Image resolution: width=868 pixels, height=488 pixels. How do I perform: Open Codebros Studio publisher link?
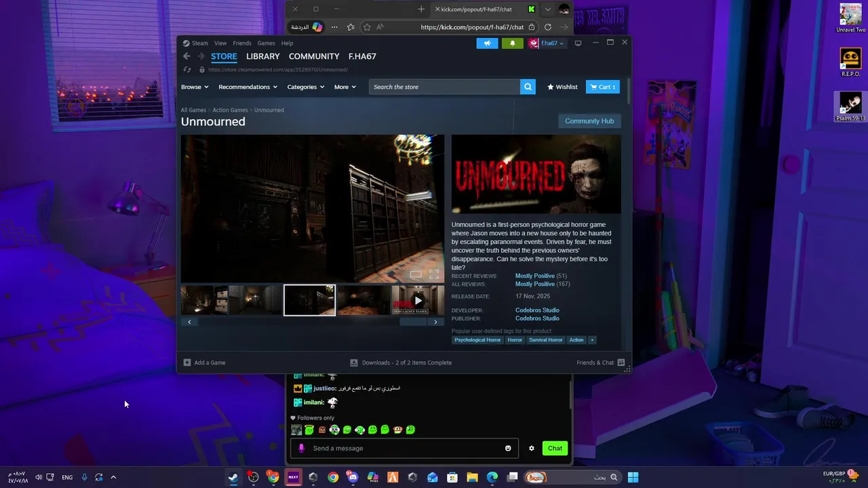[x=537, y=319]
